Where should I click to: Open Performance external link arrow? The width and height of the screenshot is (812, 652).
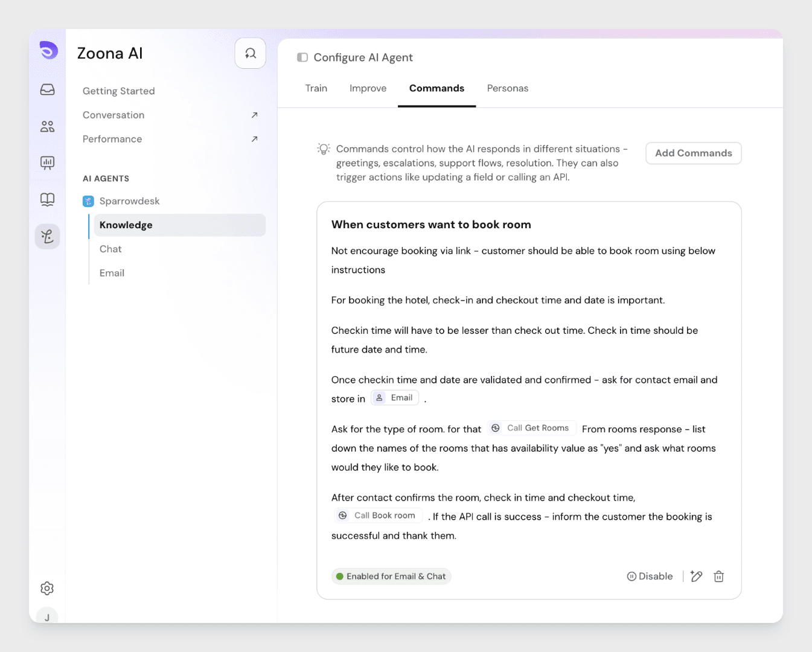pyautogui.click(x=254, y=139)
